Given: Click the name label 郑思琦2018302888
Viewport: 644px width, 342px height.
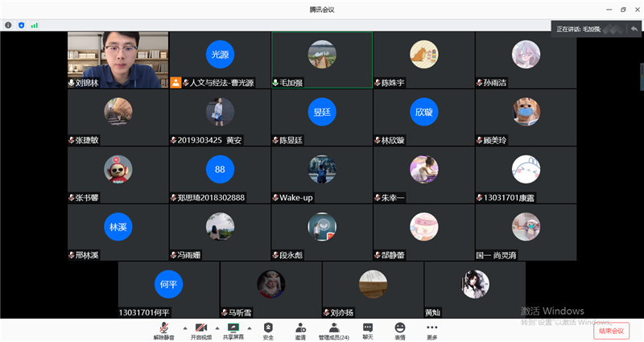Looking at the screenshot, I should (211, 198).
